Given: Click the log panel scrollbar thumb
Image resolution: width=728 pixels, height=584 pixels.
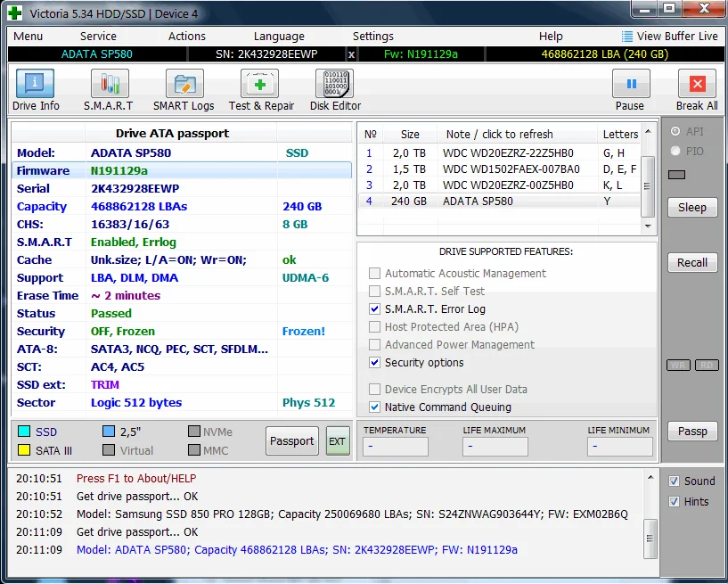Looking at the screenshot, I should click(x=650, y=539).
